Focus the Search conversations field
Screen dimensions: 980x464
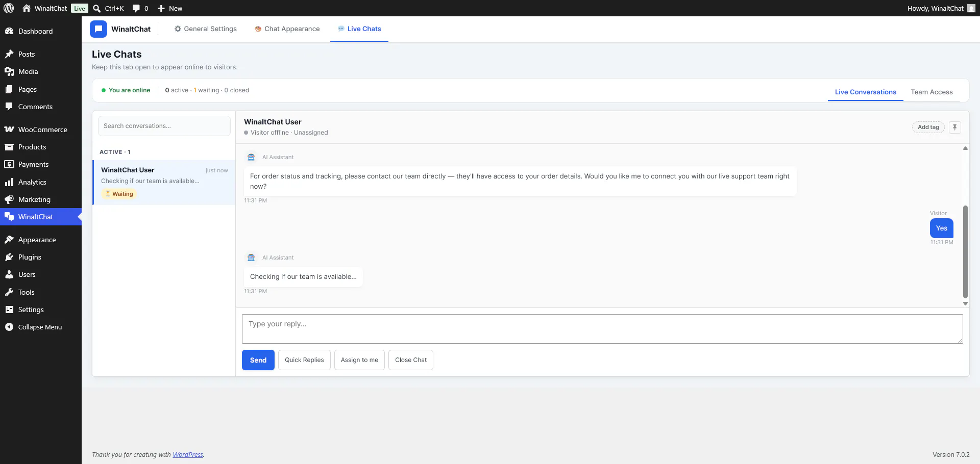[164, 126]
